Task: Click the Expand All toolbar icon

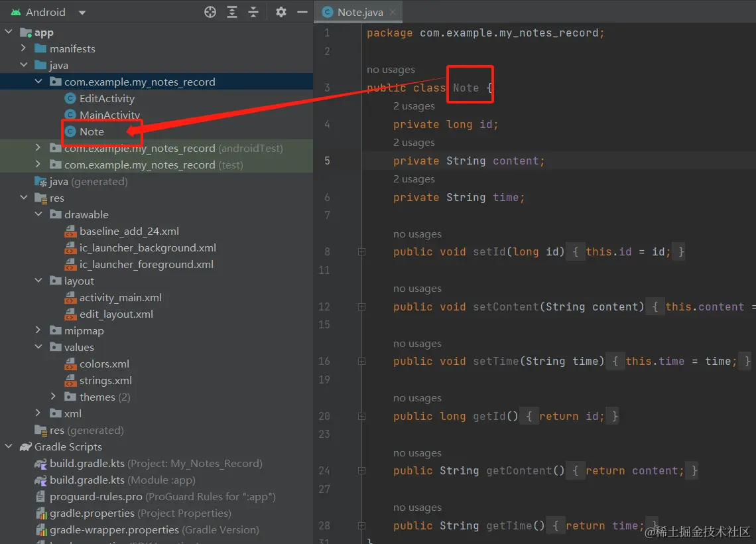Action: (x=232, y=12)
